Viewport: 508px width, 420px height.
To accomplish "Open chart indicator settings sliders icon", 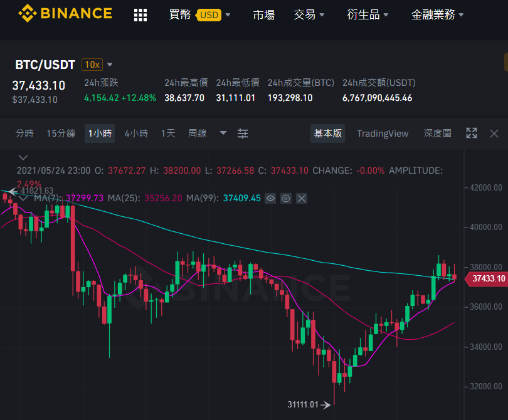I will tap(242, 134).
